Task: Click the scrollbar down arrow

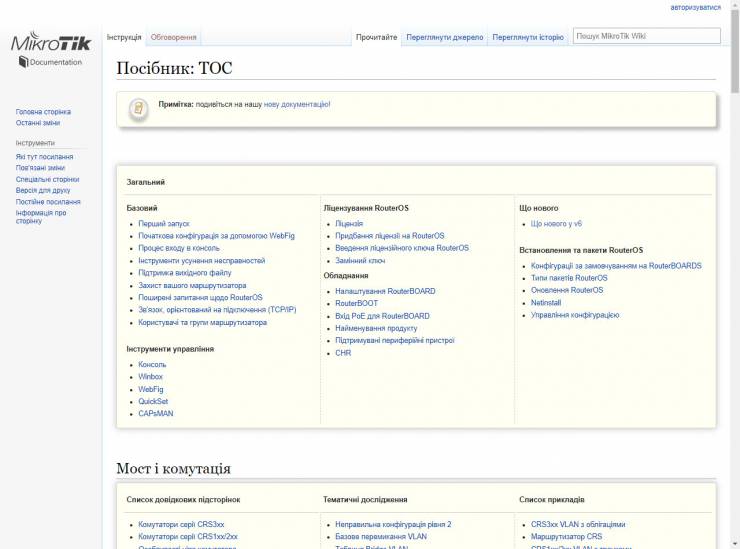Action: [x=735, y=544]
